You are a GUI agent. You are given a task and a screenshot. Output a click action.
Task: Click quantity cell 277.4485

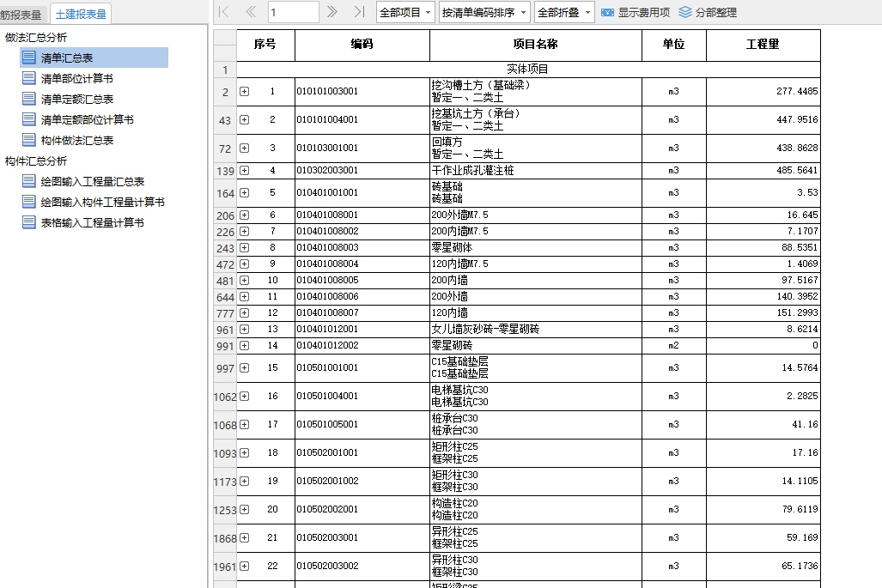click(x=763, y=92)
